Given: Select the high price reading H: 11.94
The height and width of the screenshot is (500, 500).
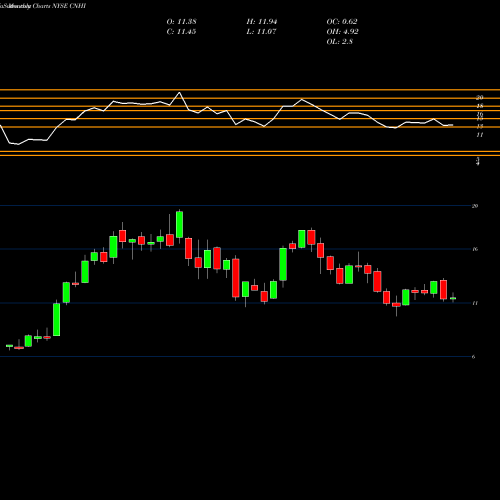Looking at the screenshot, I should (262, 22).
